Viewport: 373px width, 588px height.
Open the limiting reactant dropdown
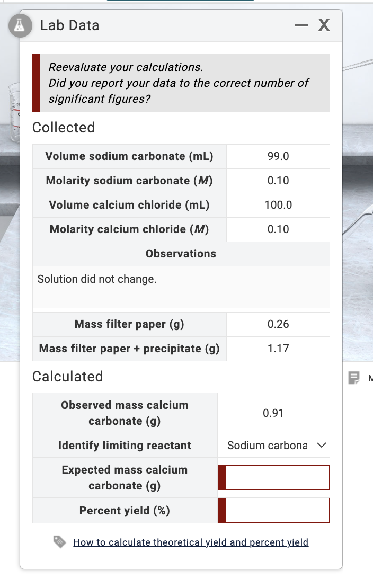(273, 446)
